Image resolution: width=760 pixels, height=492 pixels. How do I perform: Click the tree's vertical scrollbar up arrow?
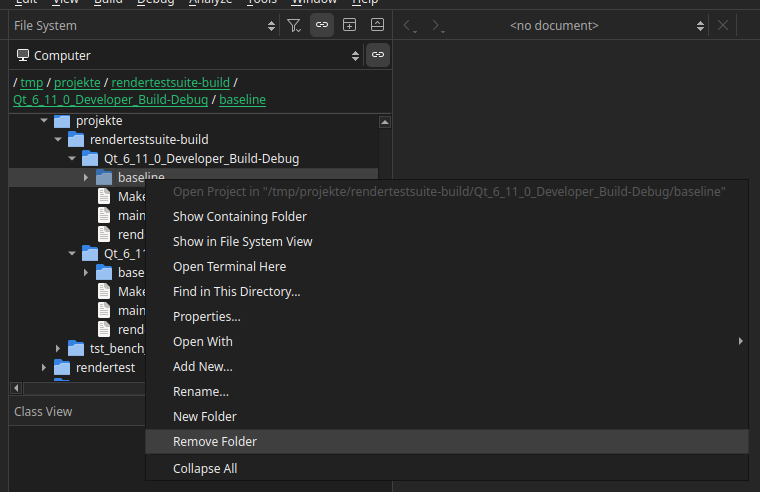point(384,122)
